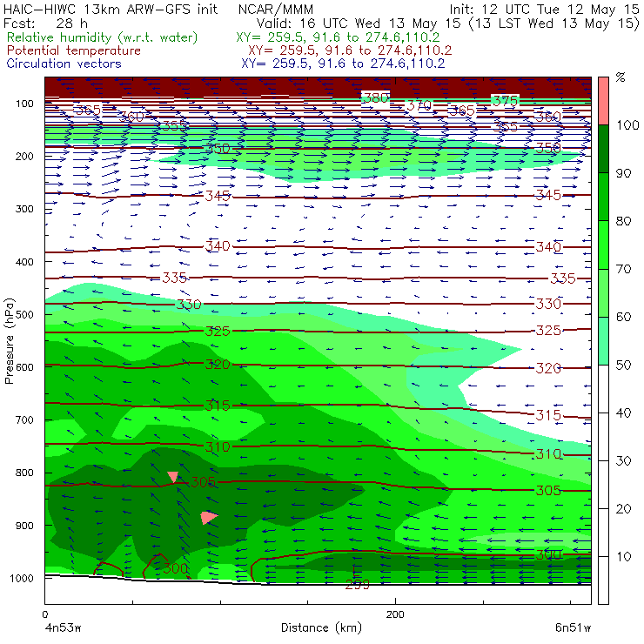Click the '6n51w' end location label
Image resolution: width=644 pixels, height=644 pixels.
click(x=574, y=628)
